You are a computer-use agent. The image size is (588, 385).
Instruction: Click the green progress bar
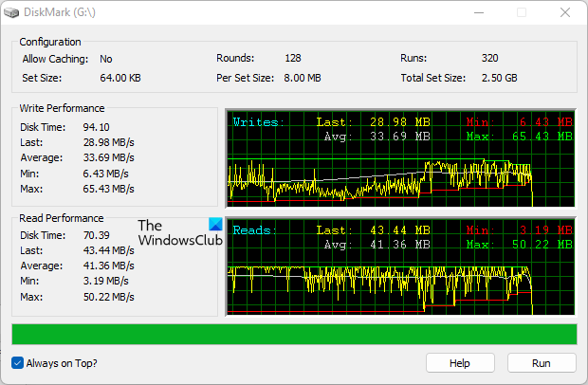click(294, 335)
